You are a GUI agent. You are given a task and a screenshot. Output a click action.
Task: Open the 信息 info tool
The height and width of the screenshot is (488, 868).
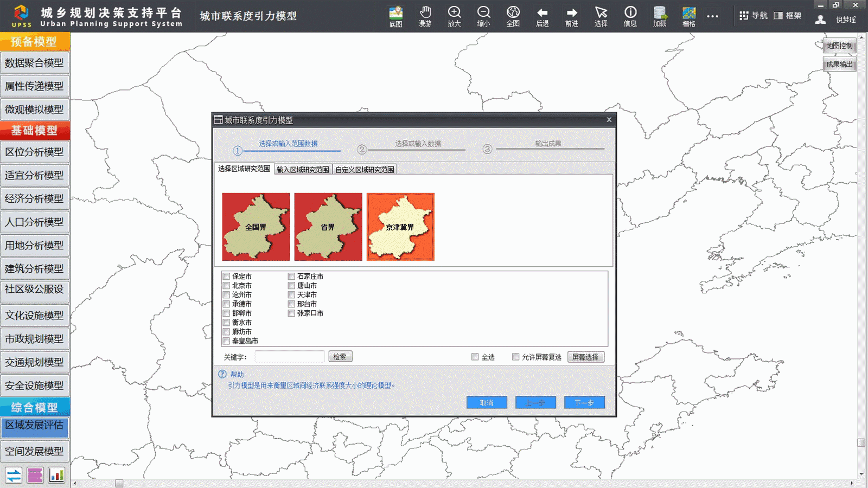coord(630,16)
